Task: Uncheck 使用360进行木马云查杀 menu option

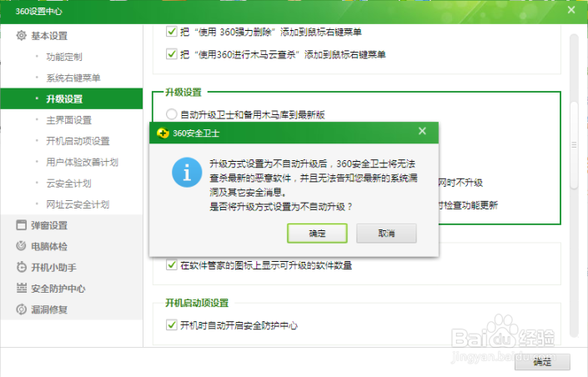Action: (171, 54)
